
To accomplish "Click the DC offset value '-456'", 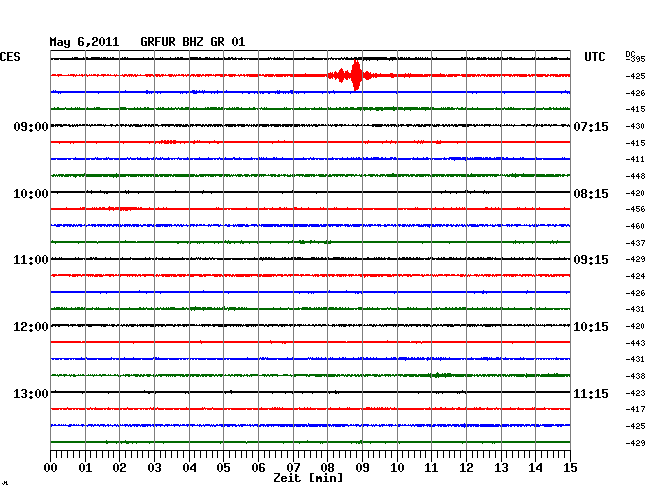I will tap(635, 209).
